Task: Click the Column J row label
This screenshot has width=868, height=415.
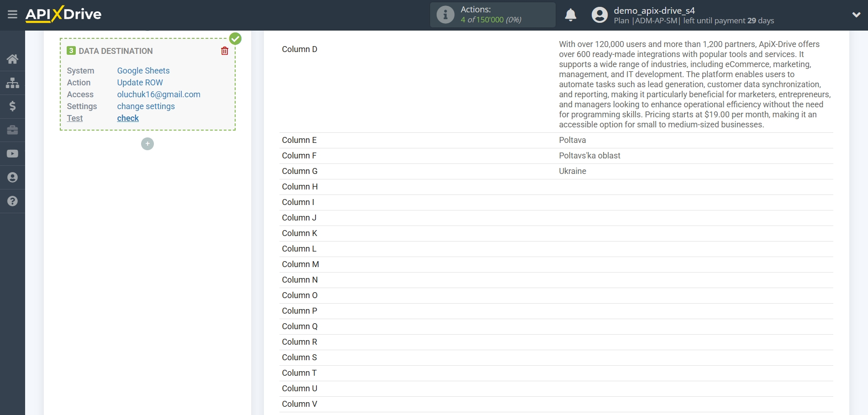Action: pyautogui.click(x=299, y=218)
